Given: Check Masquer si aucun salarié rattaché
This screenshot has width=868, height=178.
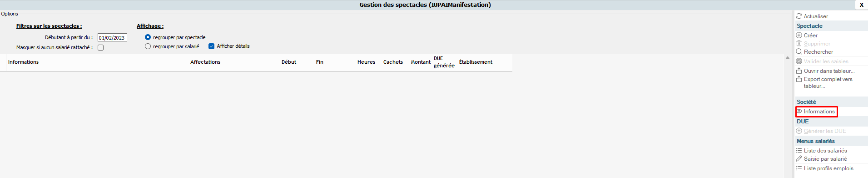Looking at the screenshot, I should pyautogui.click(x=101, y=47).
